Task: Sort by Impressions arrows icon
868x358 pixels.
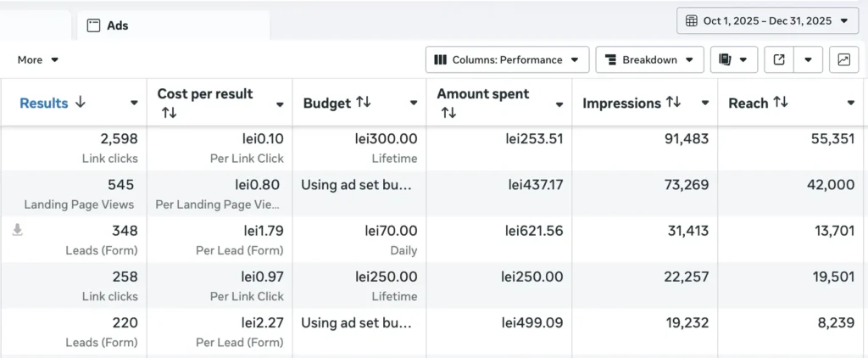Action: click(x=673, y=103)
